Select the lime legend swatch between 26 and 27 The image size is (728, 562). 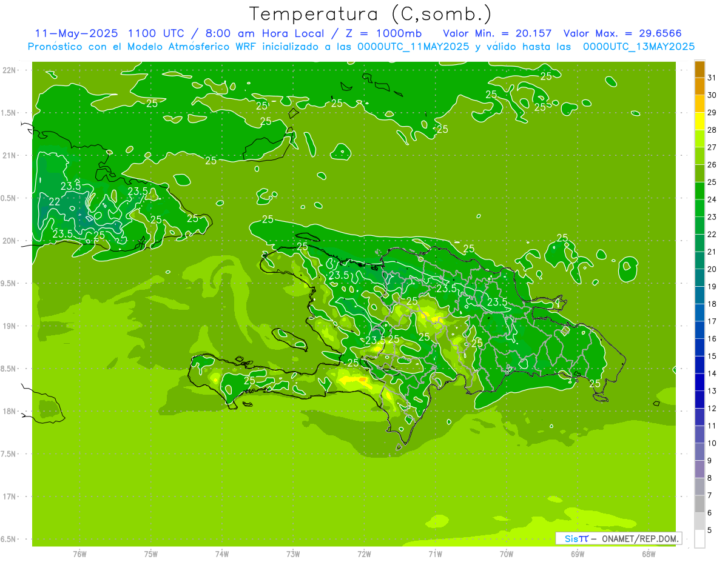(699, 156)
